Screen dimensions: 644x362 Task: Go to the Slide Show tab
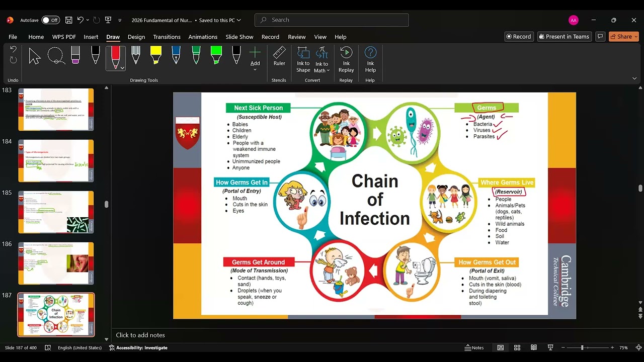239,37
